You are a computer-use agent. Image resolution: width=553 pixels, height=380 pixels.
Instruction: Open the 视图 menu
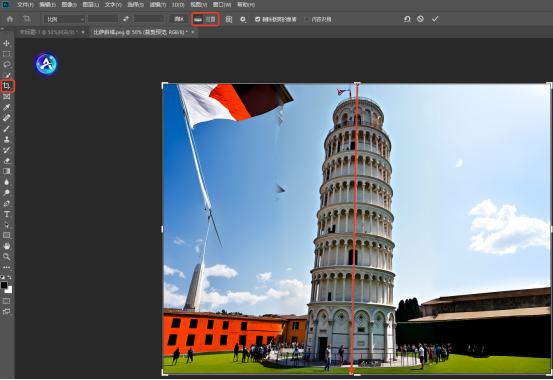coord(199,5)
